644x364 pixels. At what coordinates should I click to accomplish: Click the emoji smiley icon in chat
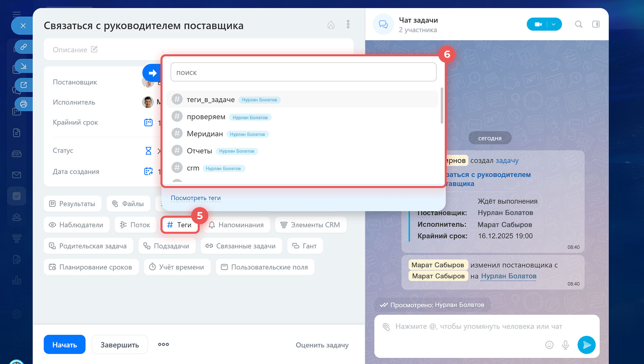coord(549,345)
